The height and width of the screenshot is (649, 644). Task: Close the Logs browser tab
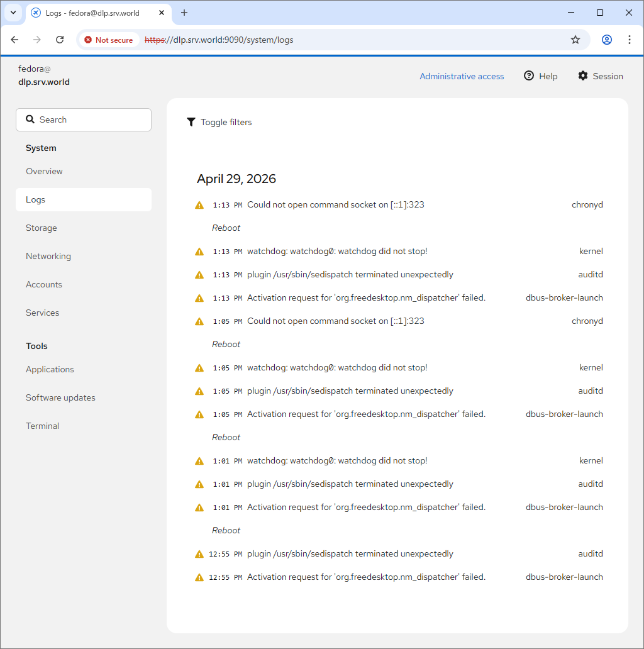[162, 13]
